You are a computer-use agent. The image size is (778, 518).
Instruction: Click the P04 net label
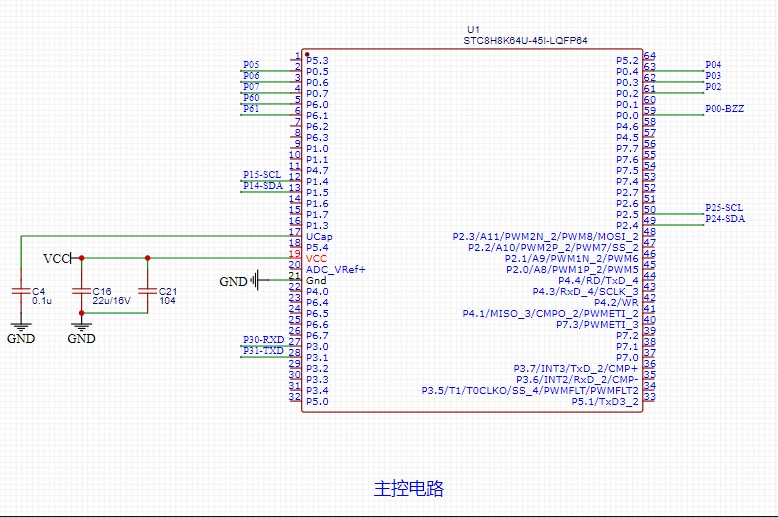(713, 64)
